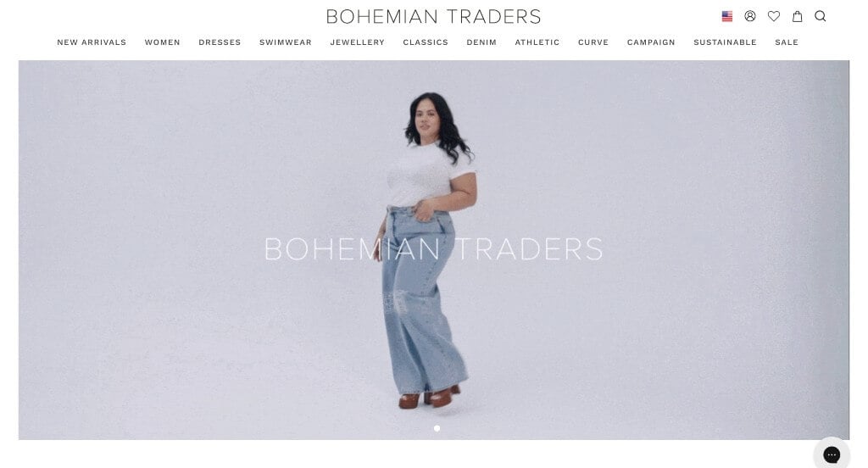This screenshot has height=468, width=868.
Task: Open the chat support bubble
Action: 832,454
